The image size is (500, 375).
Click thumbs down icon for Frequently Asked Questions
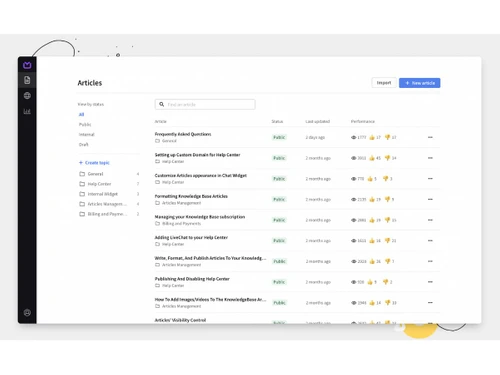387,137
